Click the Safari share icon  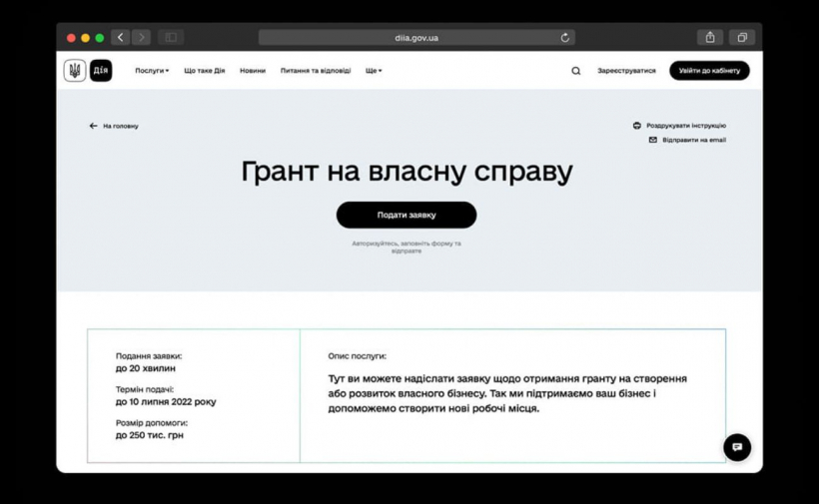710,38
